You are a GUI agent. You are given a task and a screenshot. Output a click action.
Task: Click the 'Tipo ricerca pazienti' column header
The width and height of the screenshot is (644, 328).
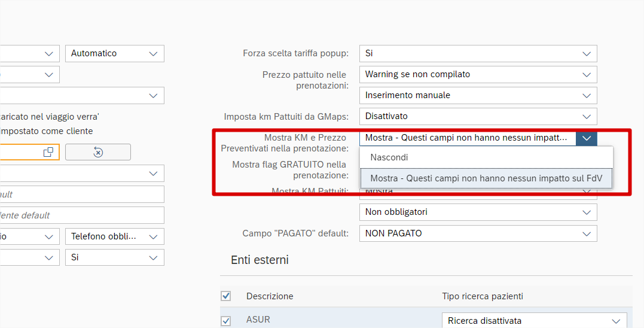click(x=482, y=296)
